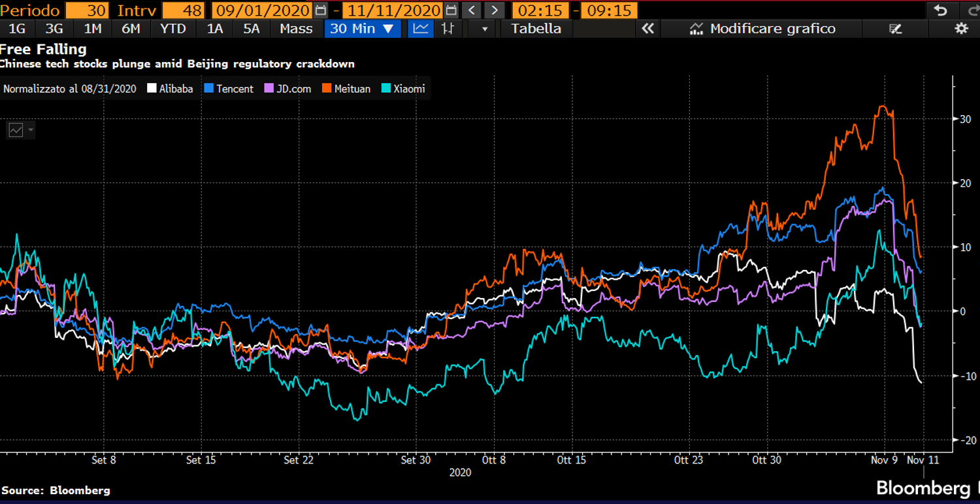Viewport: 980px width, 504px height.
Task: Select the 1A time range
Action: point(214,29)
